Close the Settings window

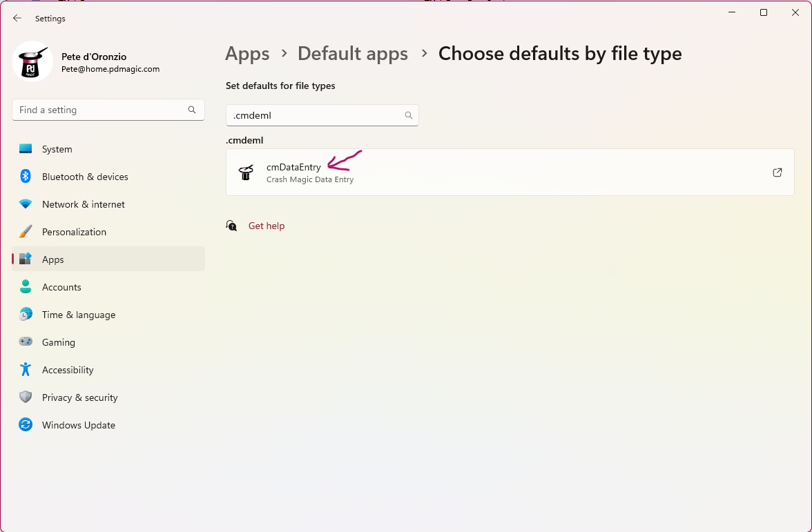pyautogui.click(x=795, y=12)
